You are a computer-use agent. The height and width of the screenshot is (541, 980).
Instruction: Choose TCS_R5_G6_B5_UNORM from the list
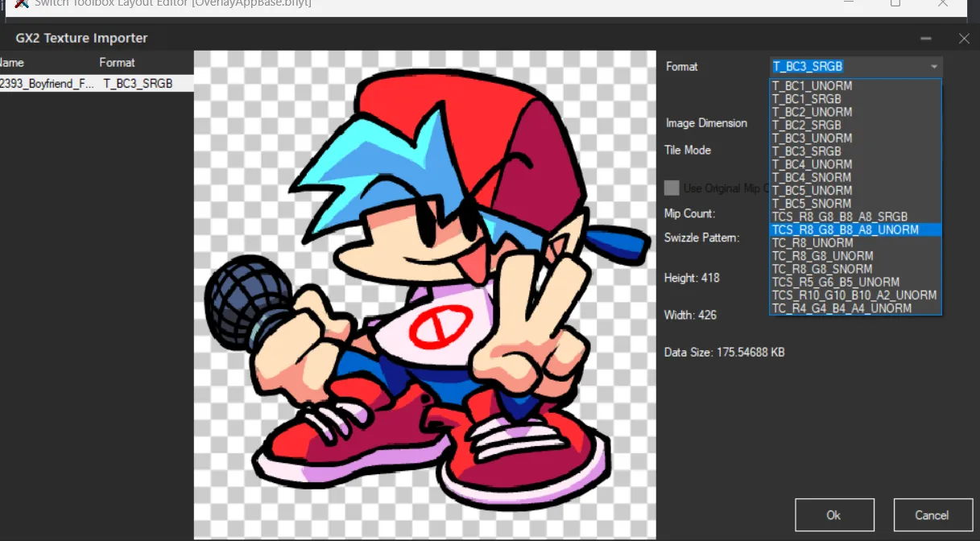836,282
